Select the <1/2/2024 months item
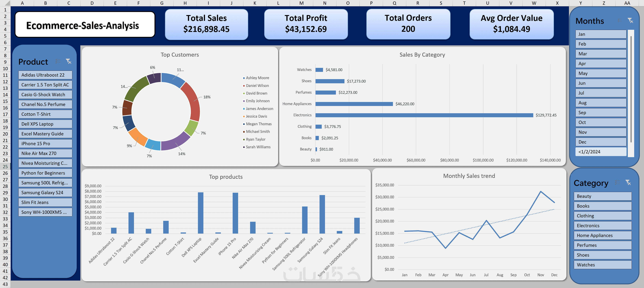This screenshot has width=644, height=288. pos(601,152)
